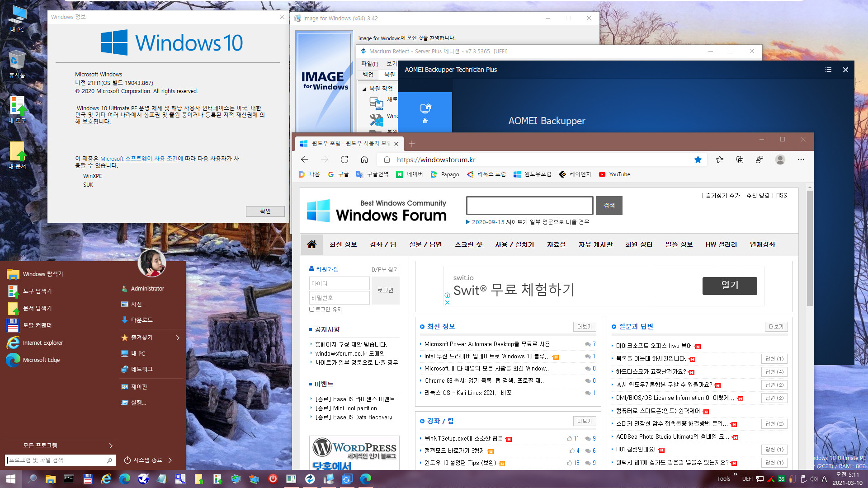Click the start menu search magnifier icon
Image resolution: width=868 pixels, height=488 pixels.
point(109,460)
